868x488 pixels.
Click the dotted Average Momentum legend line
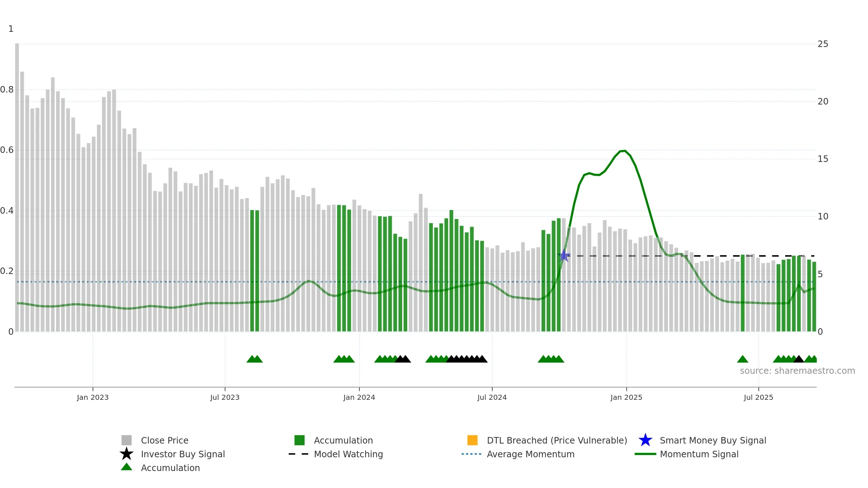click(x=472, y=454)
